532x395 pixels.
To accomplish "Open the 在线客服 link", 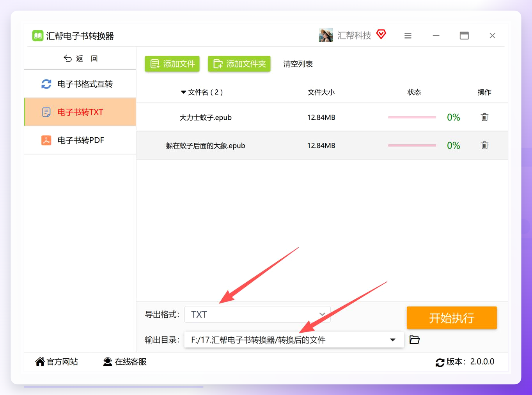I will tap(125, 362).
